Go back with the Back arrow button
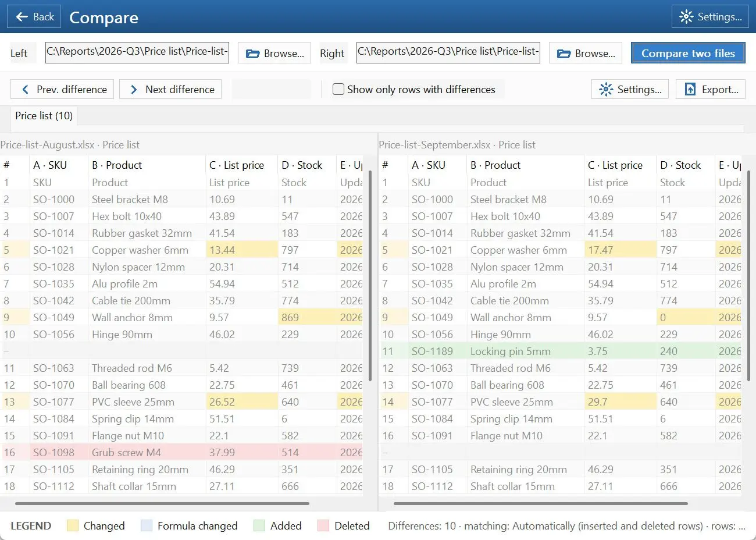This screenshot has height=540, width=756. 34,17
